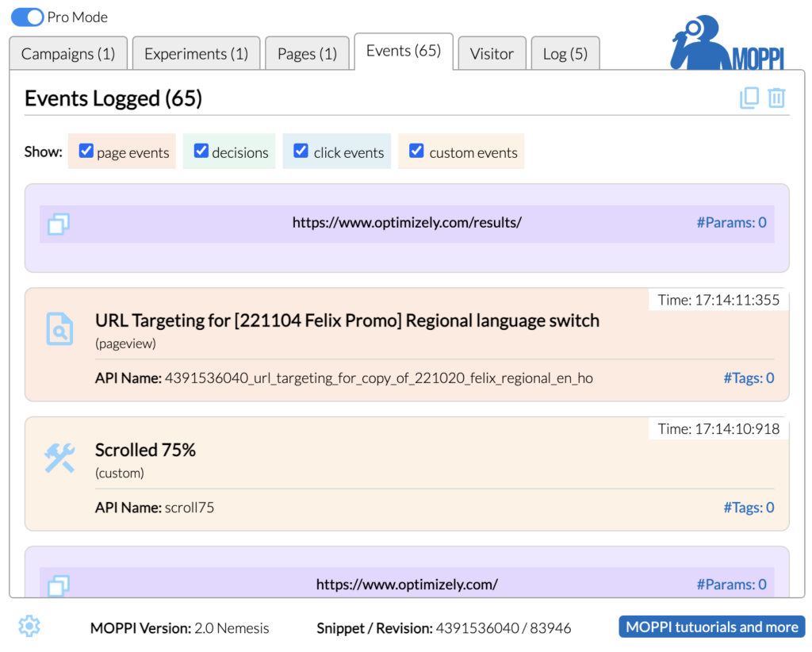Open the Campaigns (1) tab
The height and width of the screenshot is (652, 812).
coord(68,53)
